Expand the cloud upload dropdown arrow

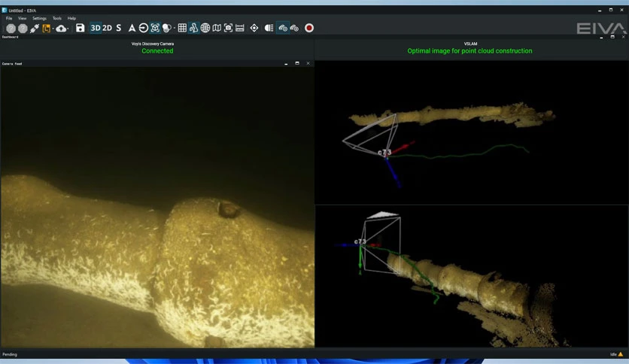68,29
